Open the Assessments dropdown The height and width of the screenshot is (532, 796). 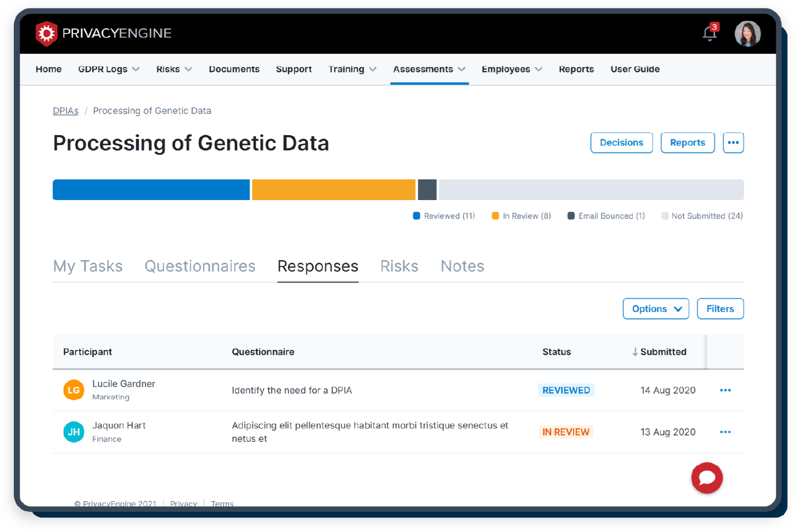[x=429, y=69]
